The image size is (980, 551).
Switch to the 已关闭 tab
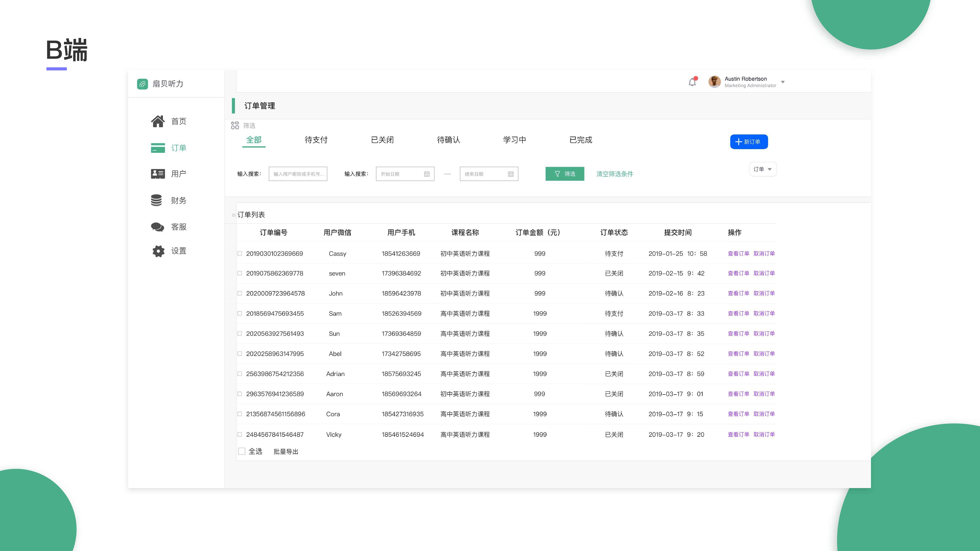pyautogui.click(x=382, y=140)
